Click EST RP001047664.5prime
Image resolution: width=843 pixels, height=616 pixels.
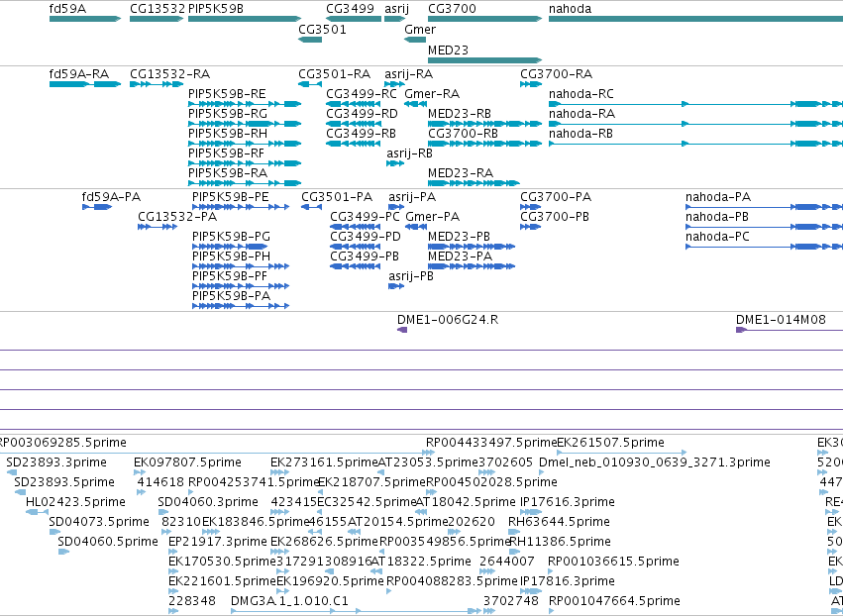point(552,611)
